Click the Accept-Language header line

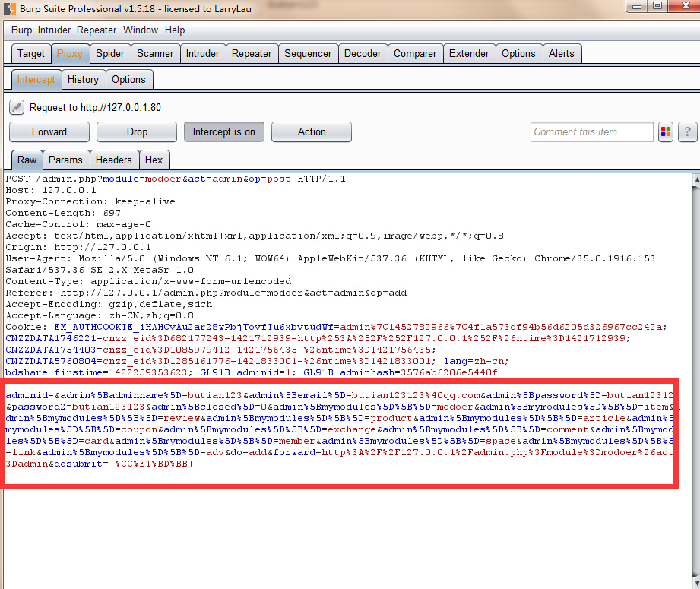click(100, 315)
